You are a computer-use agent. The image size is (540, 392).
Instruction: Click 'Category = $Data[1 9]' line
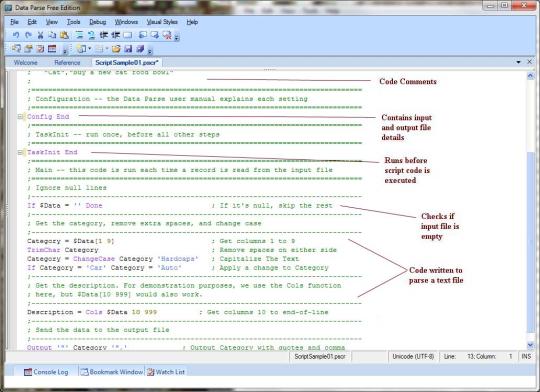pyautogui.click(x=70, y=241)
